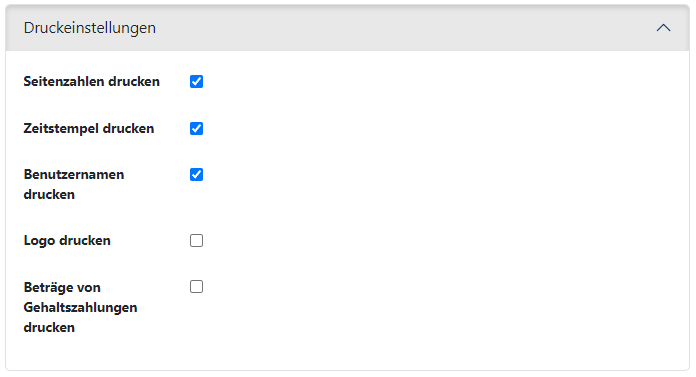Turn off the Benutzernamen drucken checkbox

click(196, 175)
